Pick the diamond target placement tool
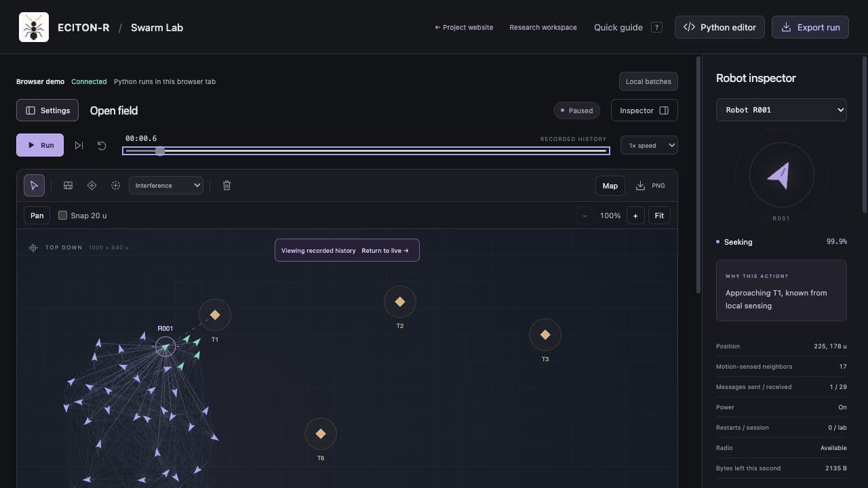 [x=92, y=185]
